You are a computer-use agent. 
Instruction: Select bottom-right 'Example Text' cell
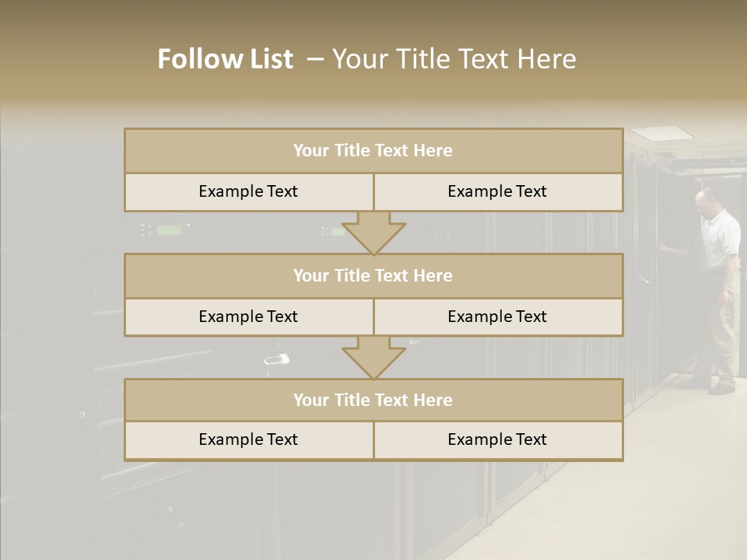coord(497,439)
